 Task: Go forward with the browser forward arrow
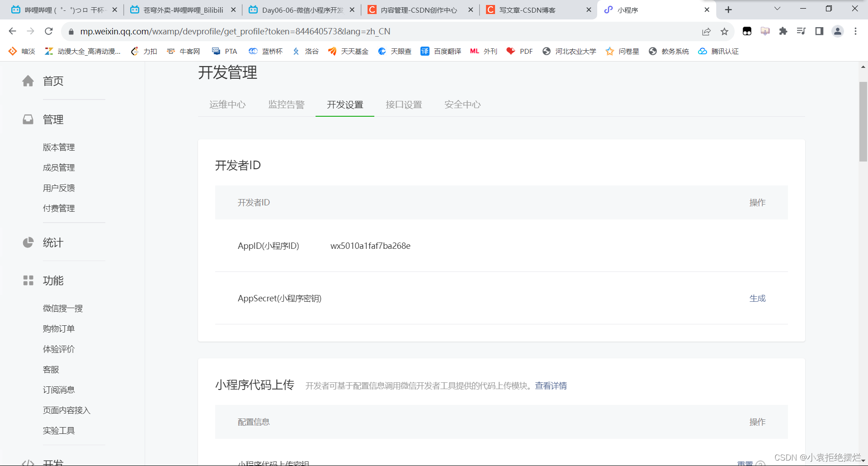[31, 31]
